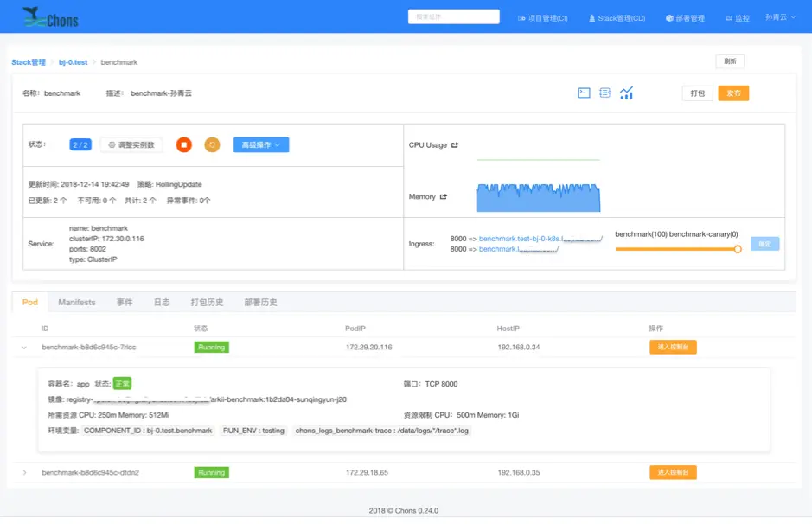Open the 高级操作 dropdown
Viewport: 812px width, 524px height.
click(261, 145)
